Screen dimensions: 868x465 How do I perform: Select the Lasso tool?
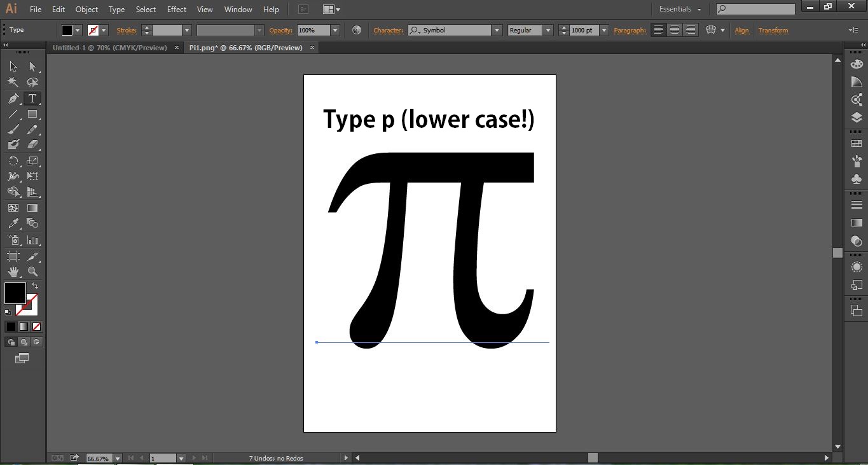pos(32,82)
